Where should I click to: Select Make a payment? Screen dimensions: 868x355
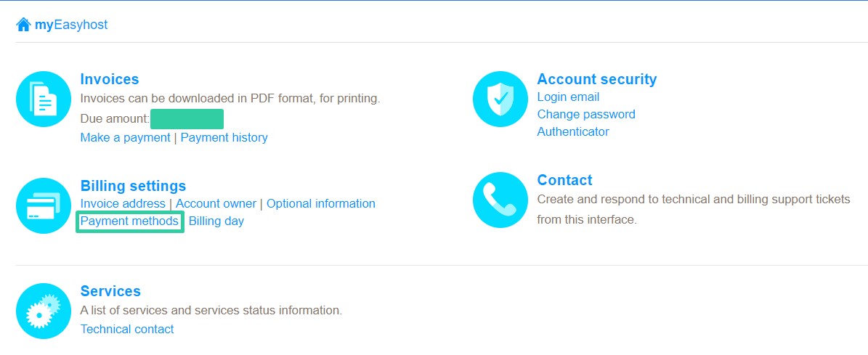coord(125,138)
